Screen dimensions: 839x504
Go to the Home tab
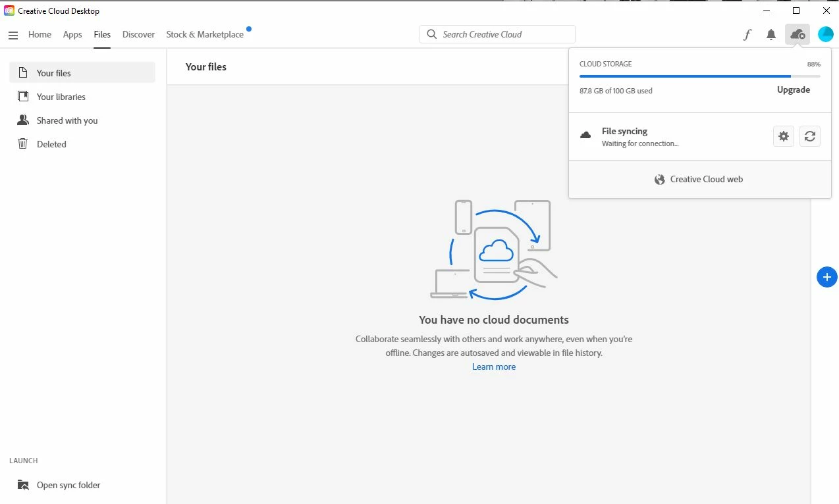pos(40,34)
